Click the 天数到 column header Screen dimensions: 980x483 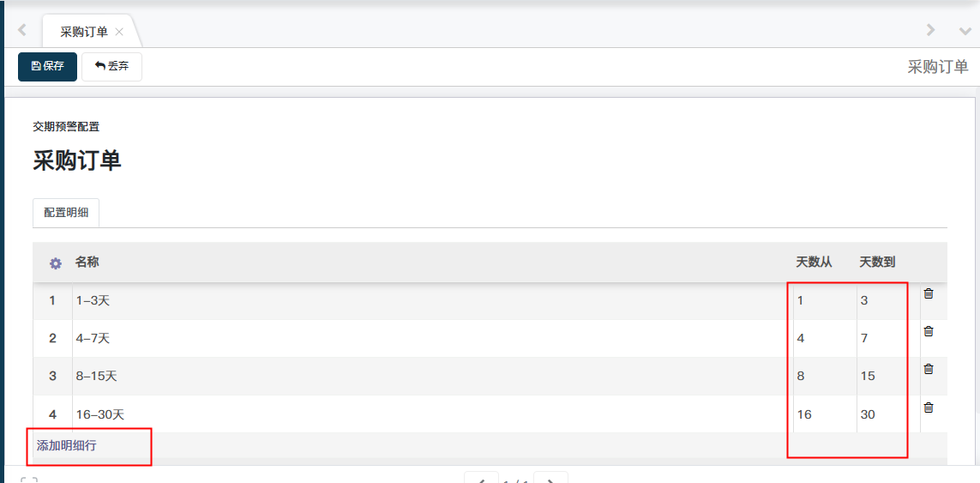pyautogui.click(x=877, y=262)
